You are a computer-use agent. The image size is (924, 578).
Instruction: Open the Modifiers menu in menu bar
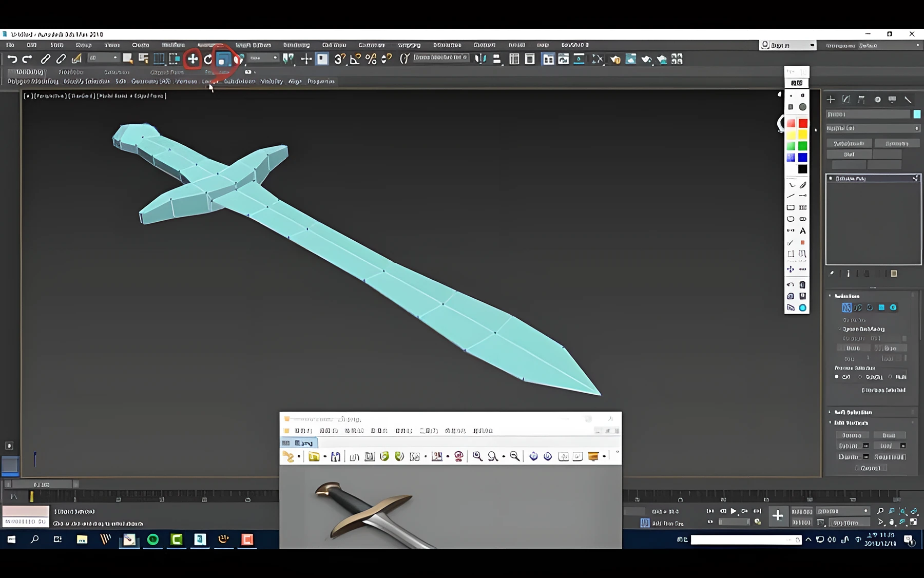tap(173, 45)
